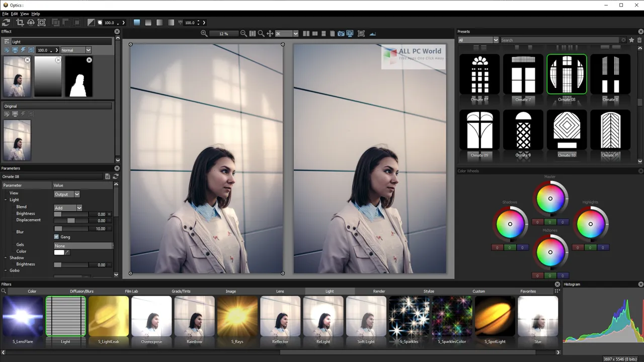Click the lightning bolt icon in the Effect panel
Image resolution: width=644 pixels, height=362 pixels.
tap(23, 50)
